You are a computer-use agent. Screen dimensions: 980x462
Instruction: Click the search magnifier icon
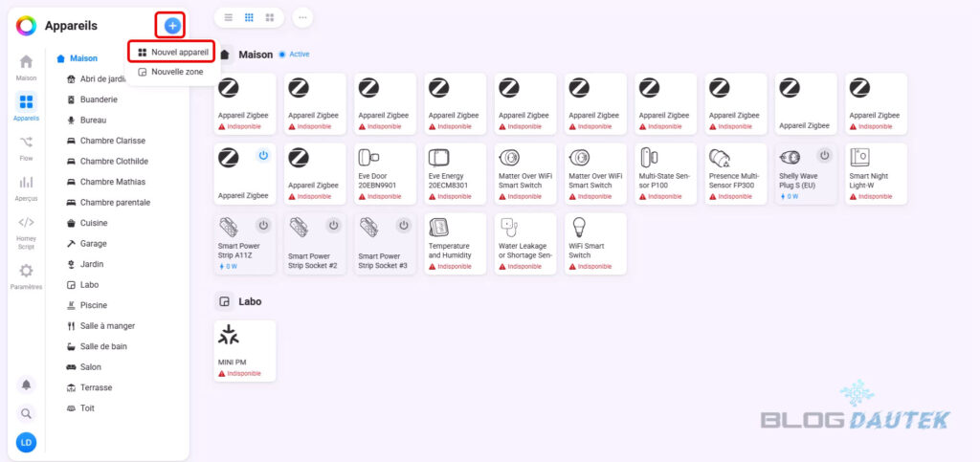point(26,413)
